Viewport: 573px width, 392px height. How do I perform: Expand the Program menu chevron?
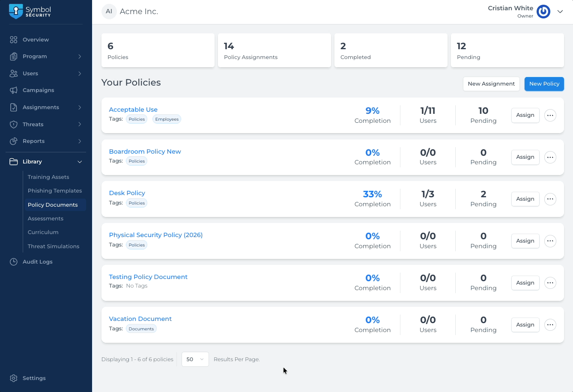[x=80, y=56]
